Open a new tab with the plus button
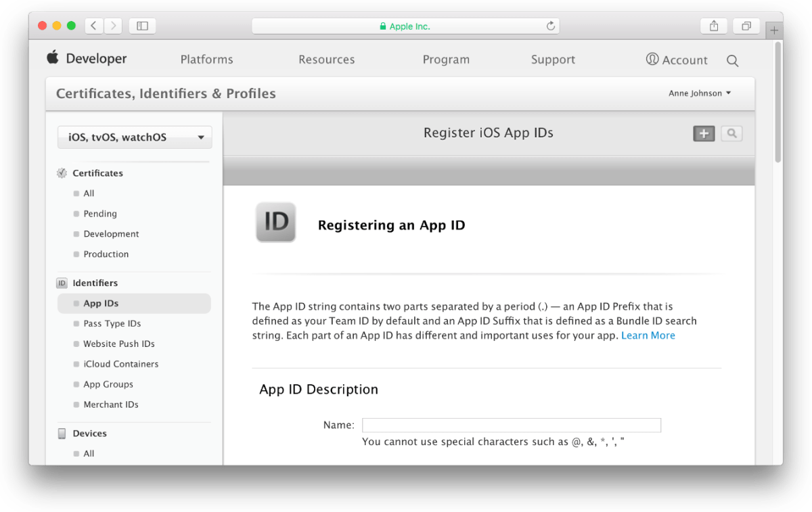Image resolution: width=812 pixels, height=512 pixels. (x=774, y=30)
